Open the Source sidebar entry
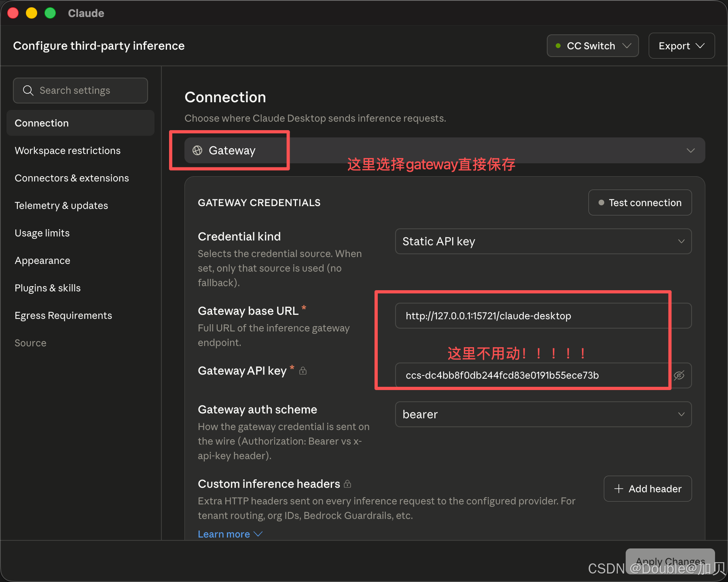Viewport: 728px width, 582px height. point(80,343)
